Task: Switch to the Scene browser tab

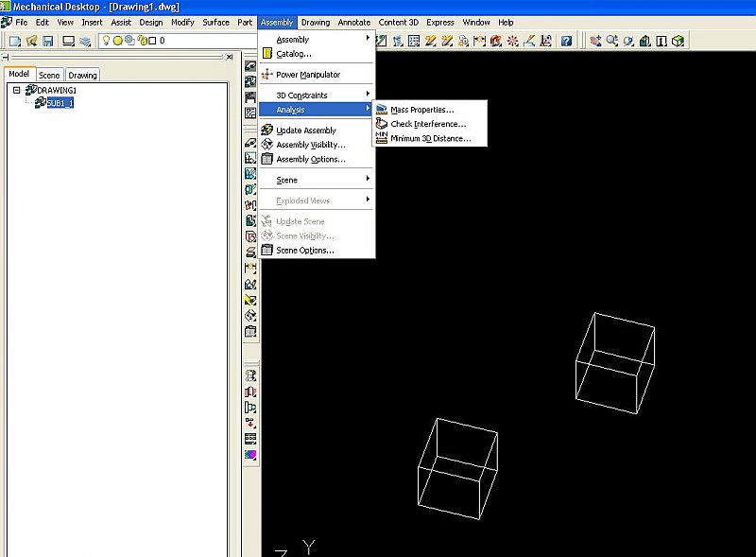Action: pos(49,75)
